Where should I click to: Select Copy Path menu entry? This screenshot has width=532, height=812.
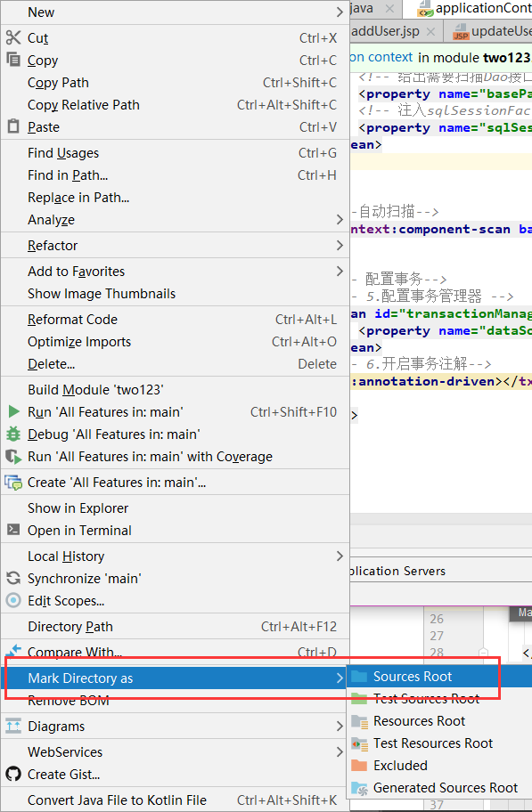[175, 82]
